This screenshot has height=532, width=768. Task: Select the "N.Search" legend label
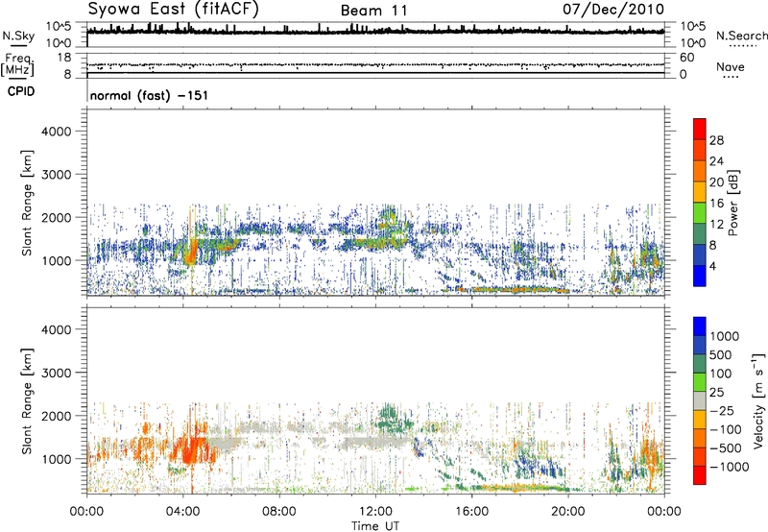point(741,36)
